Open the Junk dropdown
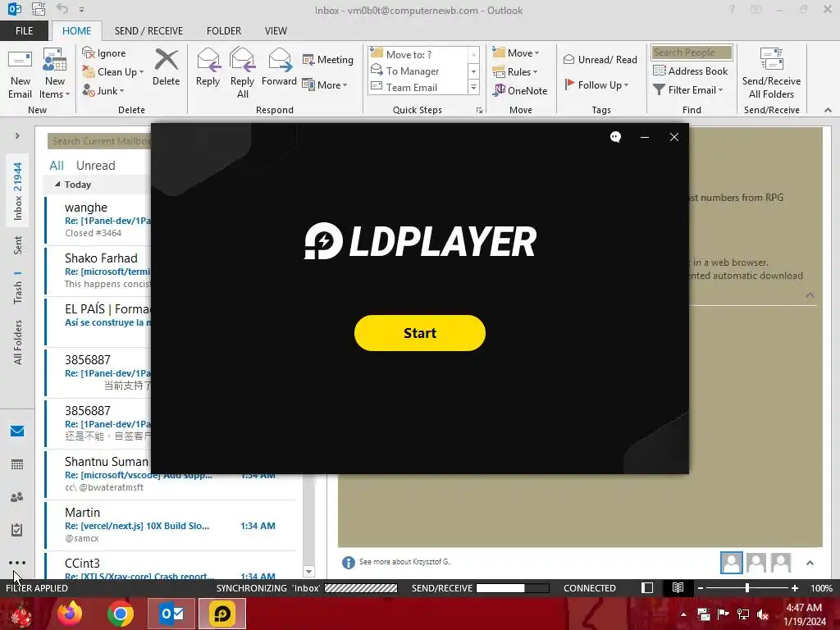The width and height of the screenshot is (840, 630). click(103, 90)
